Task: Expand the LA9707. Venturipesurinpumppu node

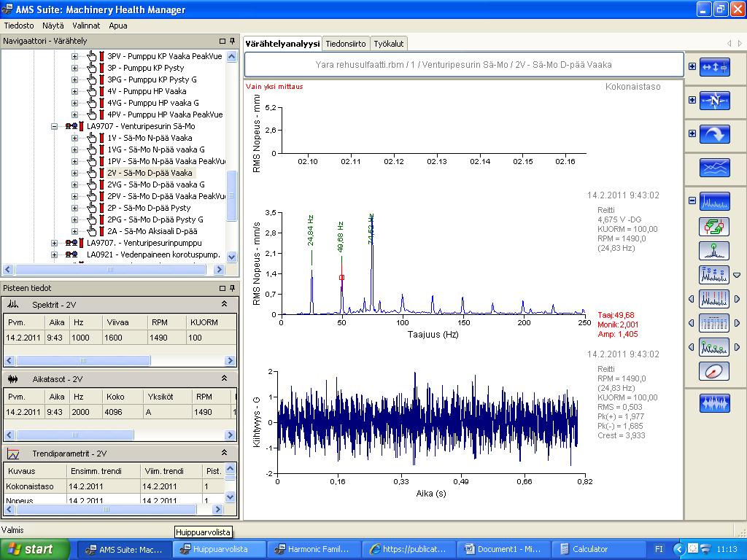Action: tap(54, 244)
